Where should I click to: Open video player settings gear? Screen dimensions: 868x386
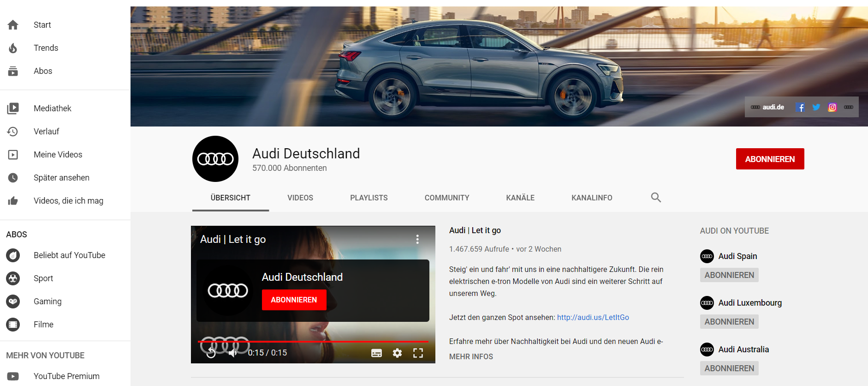tap(397, 353)
